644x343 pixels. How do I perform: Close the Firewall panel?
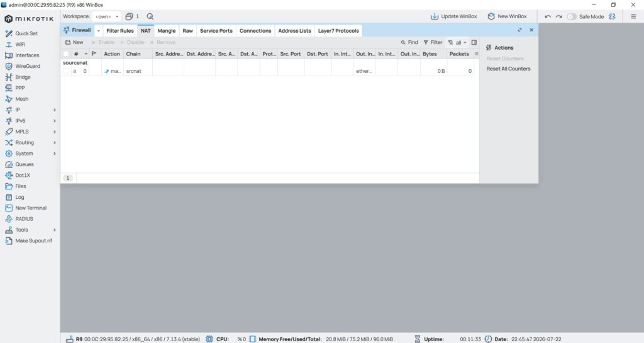(x=531, y=30)
